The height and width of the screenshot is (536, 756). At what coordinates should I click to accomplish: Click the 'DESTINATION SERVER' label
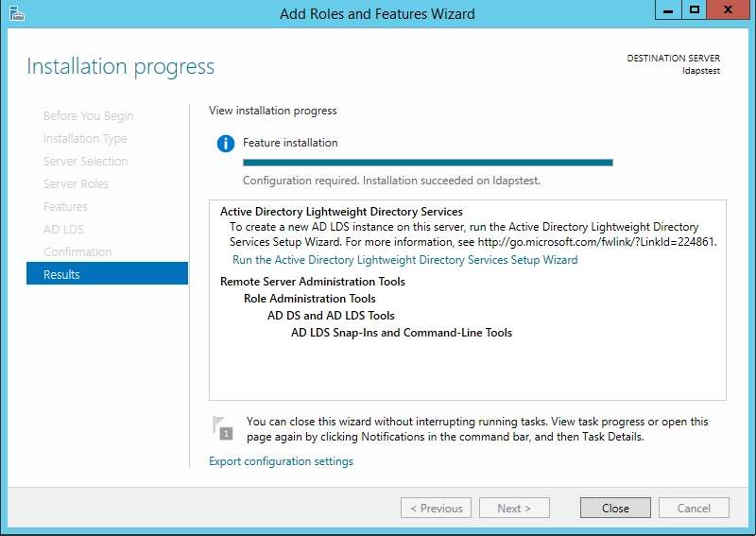[x=674, y=59]
